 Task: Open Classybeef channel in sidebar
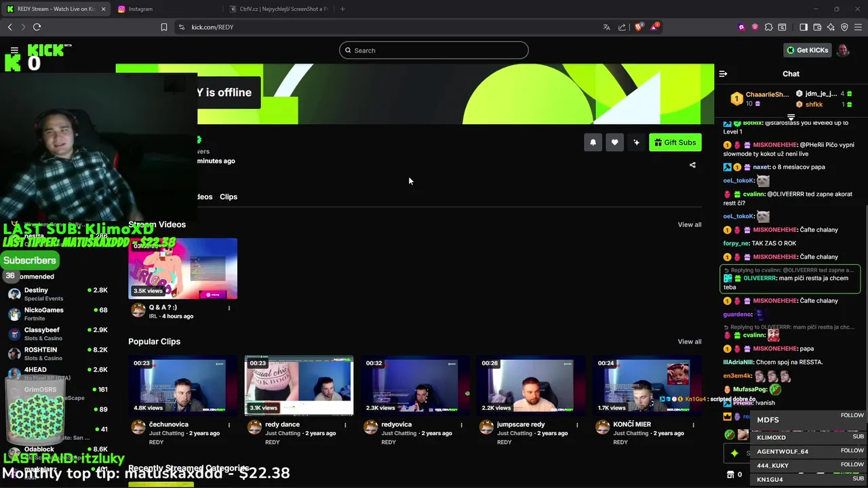pyautogui.click(x=58, y=333)
